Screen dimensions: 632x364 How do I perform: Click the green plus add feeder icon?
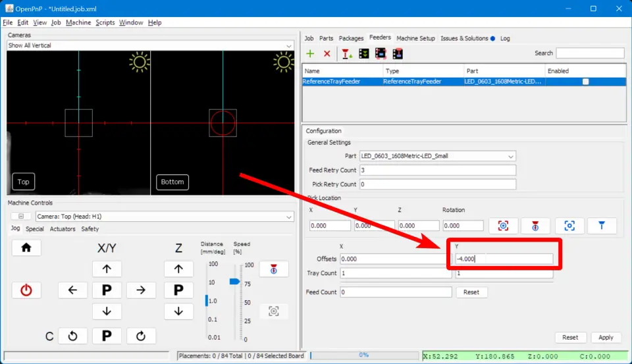tap(310, 54)
